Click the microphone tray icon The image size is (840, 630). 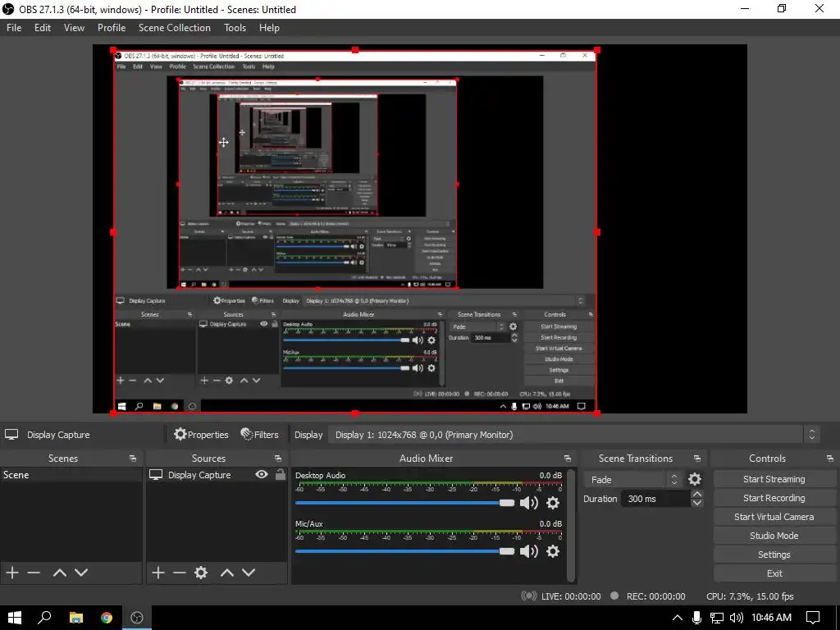click(x=697, y=618)
